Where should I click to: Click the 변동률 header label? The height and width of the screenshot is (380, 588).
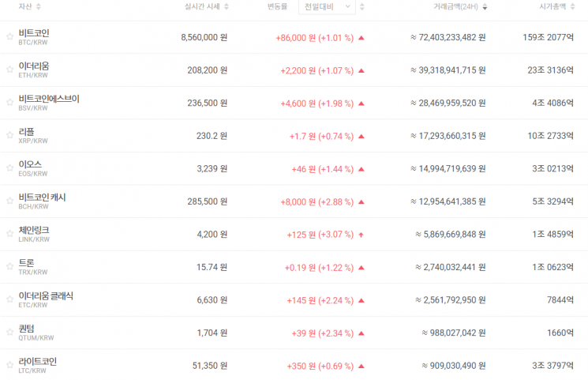coord(277,6)
